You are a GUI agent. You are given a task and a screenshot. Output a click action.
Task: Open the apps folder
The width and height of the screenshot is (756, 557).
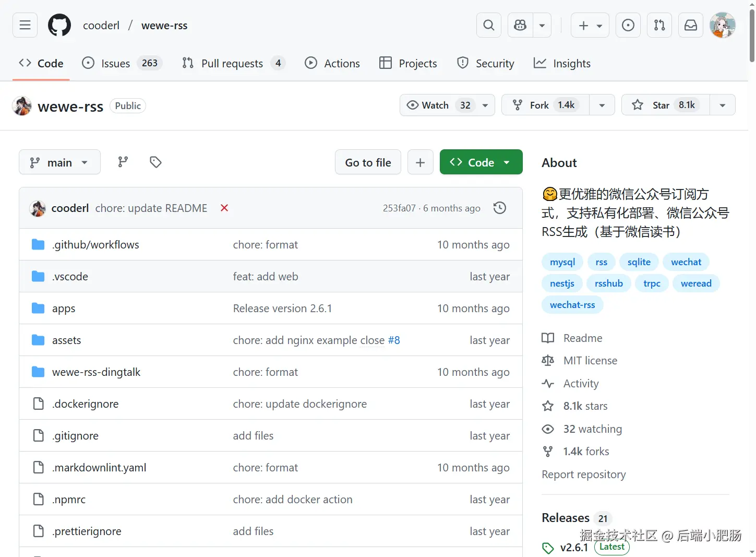point(64,309)
